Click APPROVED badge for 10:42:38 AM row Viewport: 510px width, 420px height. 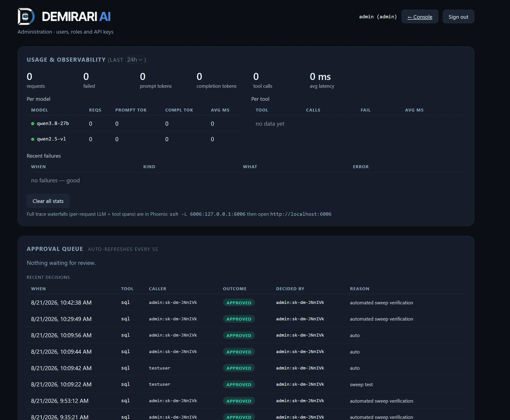click(239, 303)
